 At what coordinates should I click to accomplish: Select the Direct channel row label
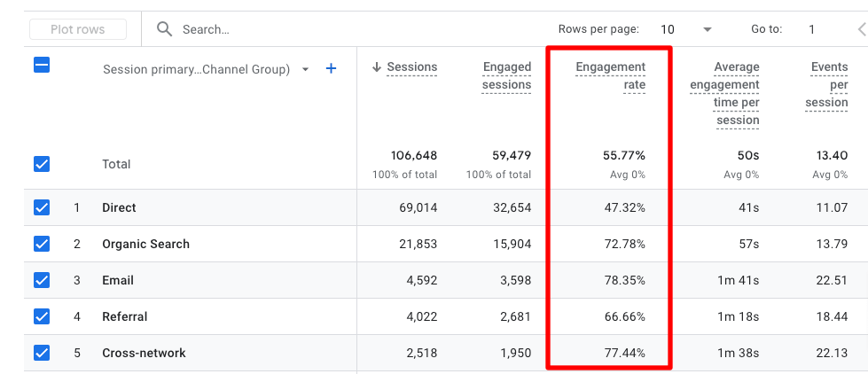pyautogui.click(x=119, y=208)
